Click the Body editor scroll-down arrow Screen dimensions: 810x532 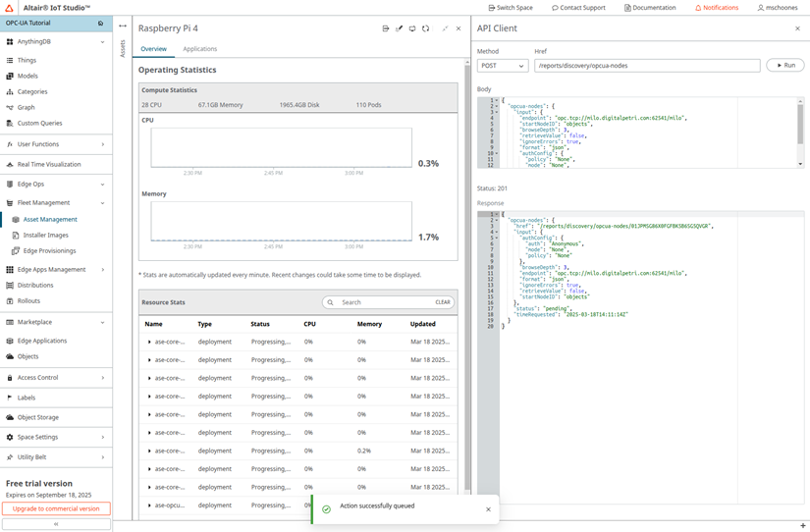click(800, 164)
